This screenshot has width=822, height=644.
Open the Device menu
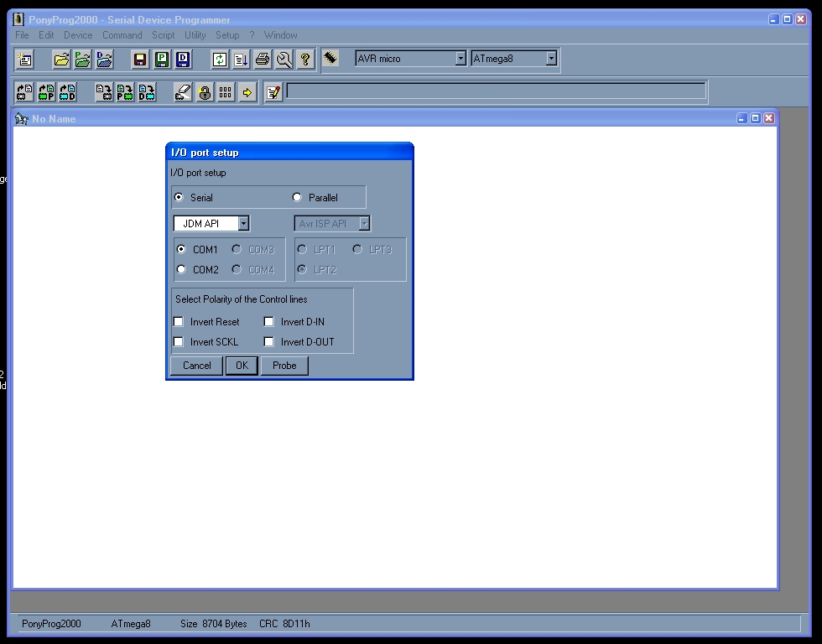pos(78,35)
